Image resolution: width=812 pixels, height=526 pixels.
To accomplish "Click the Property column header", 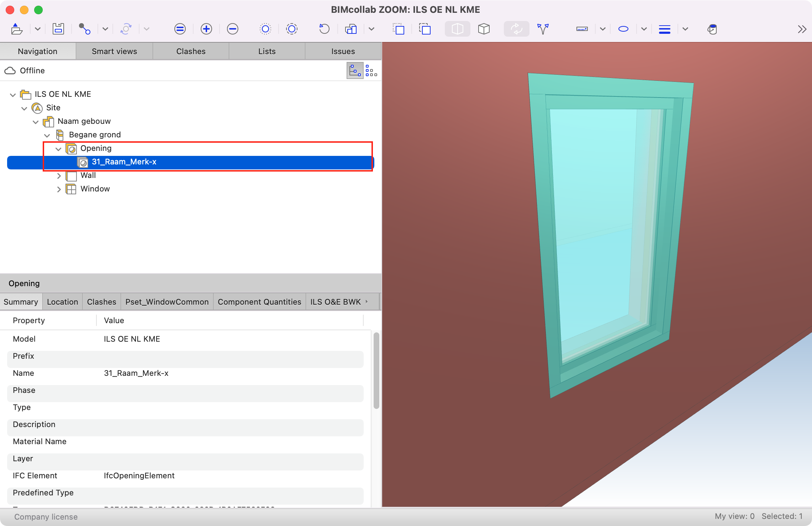I will pos(29,320).
